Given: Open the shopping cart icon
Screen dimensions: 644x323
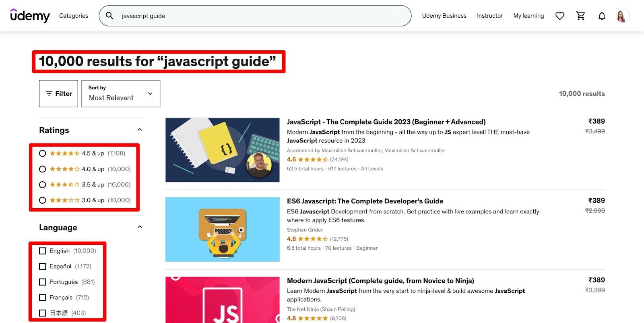Looking at the screenshot, I should click(x=580, y=16).
